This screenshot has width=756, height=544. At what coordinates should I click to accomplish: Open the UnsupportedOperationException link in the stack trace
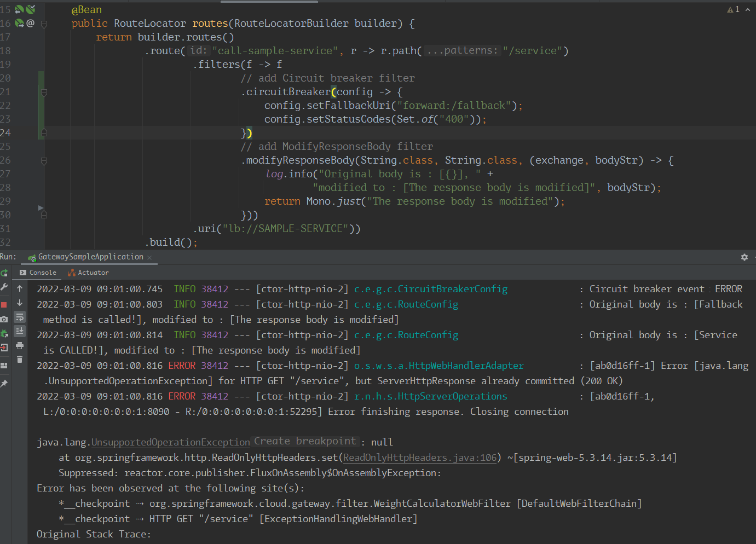click(170, 442)
